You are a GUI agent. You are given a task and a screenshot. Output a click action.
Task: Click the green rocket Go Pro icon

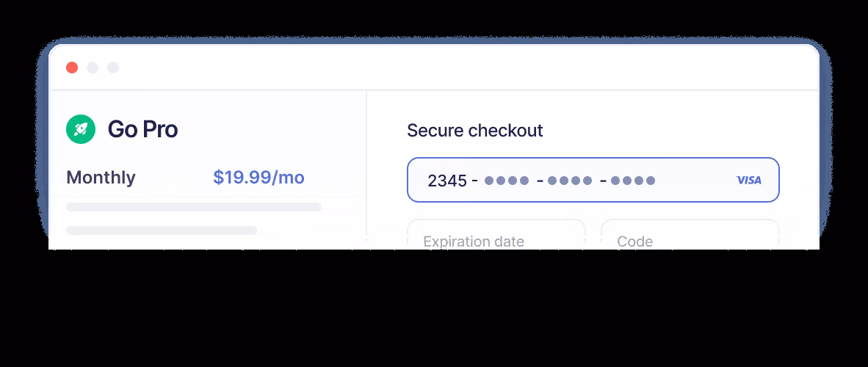(x=81, y=129)
